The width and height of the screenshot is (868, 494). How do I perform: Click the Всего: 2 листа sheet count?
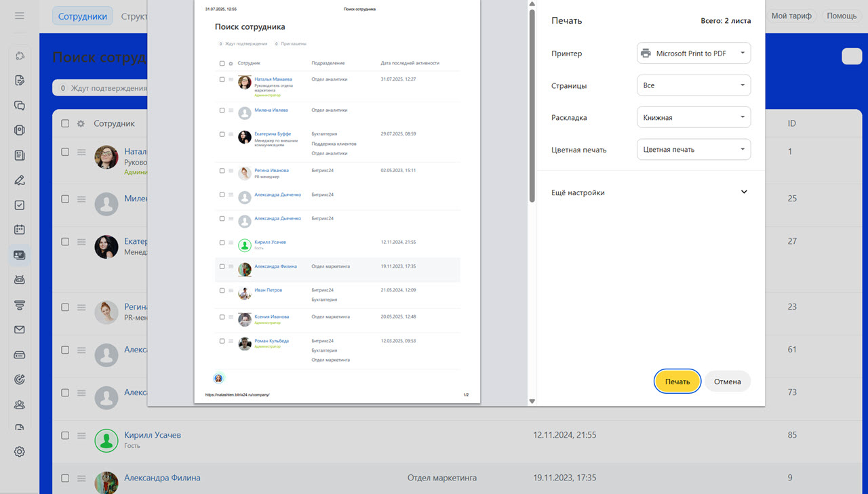pos(726,21)
